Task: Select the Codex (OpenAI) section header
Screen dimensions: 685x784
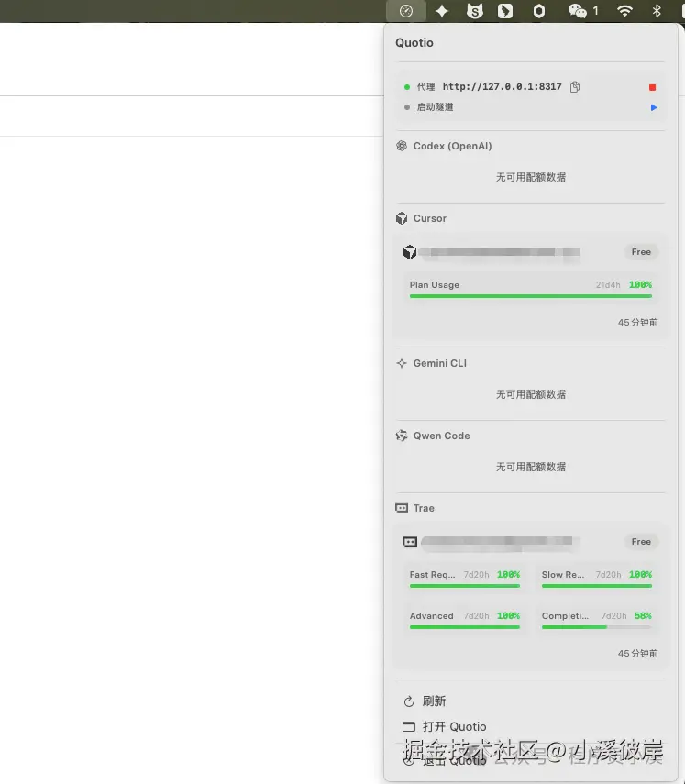Action: 452,146
